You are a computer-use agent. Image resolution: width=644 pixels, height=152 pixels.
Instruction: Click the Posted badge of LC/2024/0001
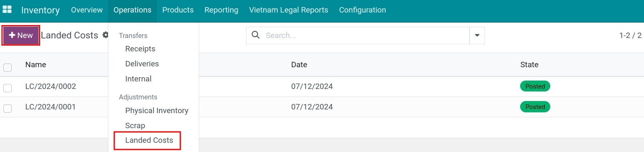point(535,107)
